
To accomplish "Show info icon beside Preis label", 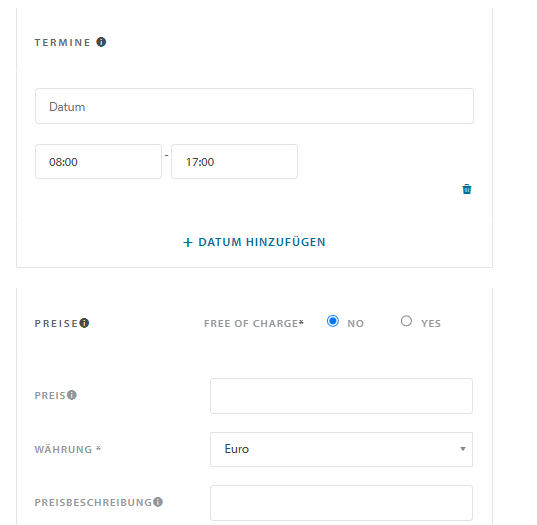I will coord(72,395).
